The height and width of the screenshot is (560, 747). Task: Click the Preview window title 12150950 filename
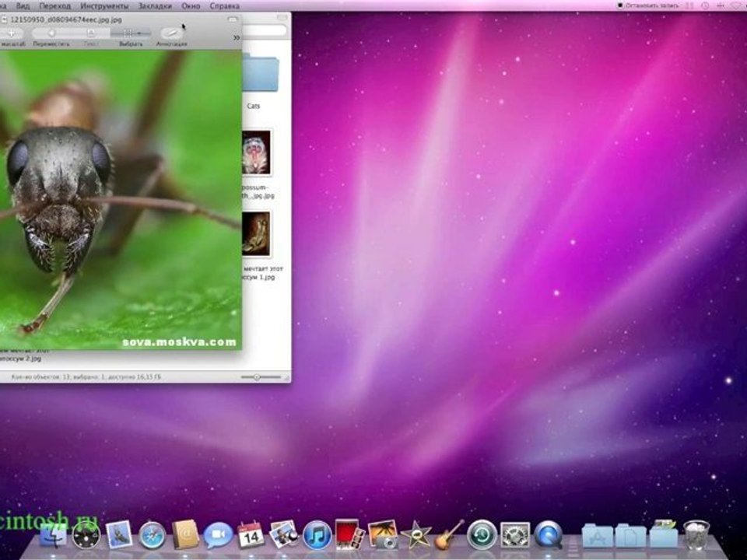point(65,20)
